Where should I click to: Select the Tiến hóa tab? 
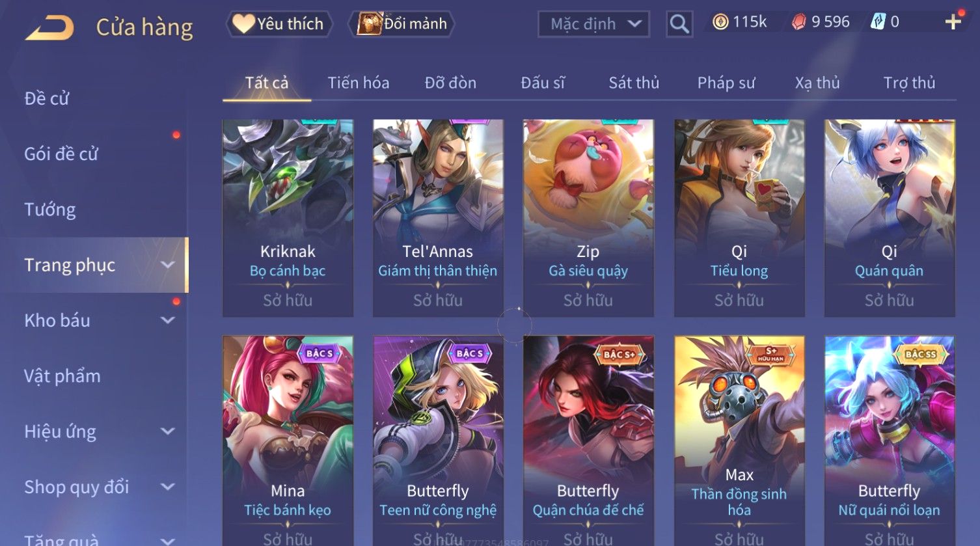(359, 83)
